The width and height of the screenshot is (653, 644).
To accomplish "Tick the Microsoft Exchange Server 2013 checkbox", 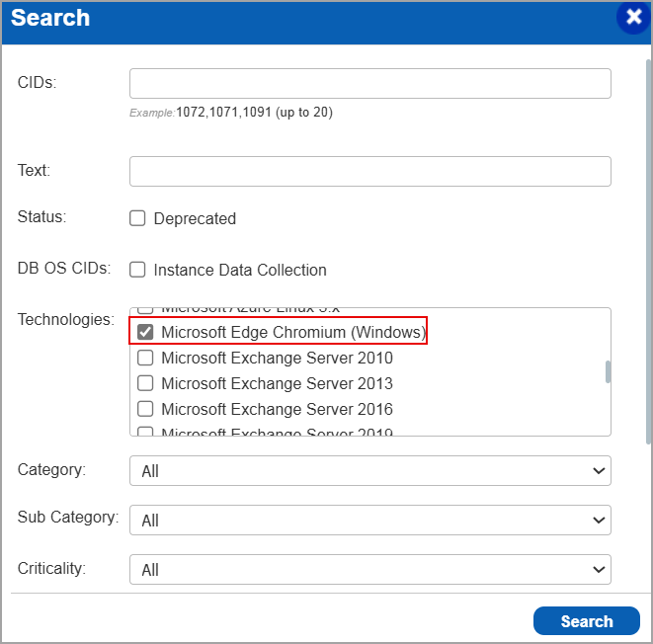I will point(145,383).
